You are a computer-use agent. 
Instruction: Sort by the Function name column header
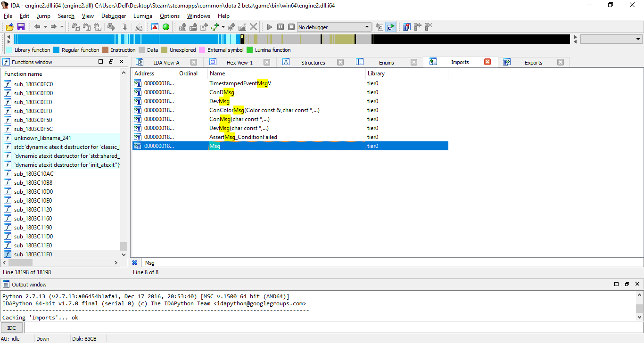pyautogui.click(x=61, y=73)
